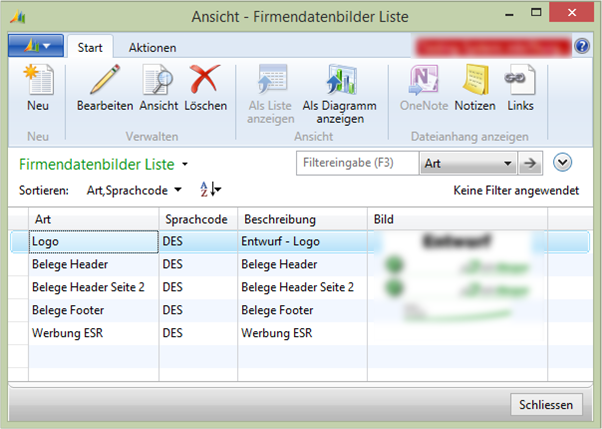The height and width of the screenshot is (429, 602).
Task: Open Ansicht magnifier icon in ribbon
Action: [158, 81]
